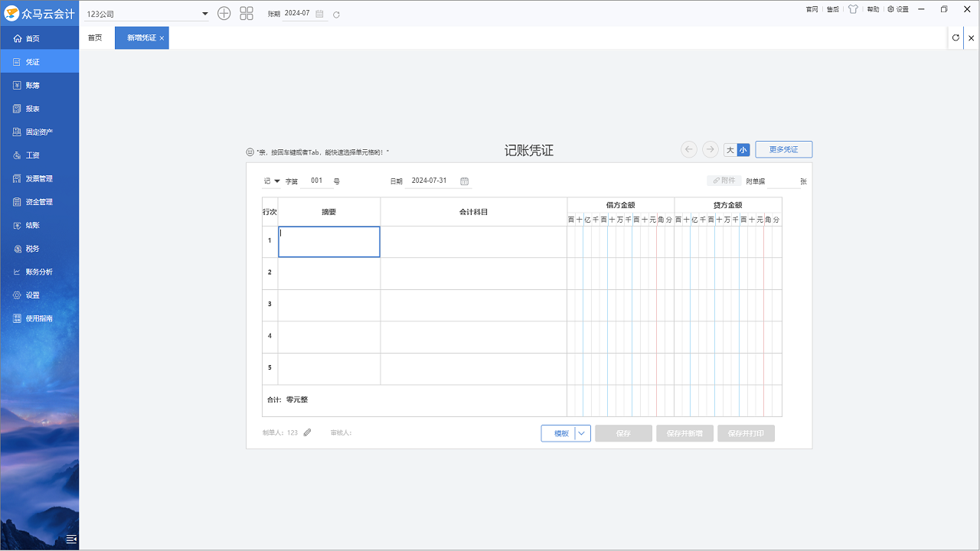The width and height of the screenshot is (980, 551).
Task: Click the plus icon in top toolbar
Action: 224,13
